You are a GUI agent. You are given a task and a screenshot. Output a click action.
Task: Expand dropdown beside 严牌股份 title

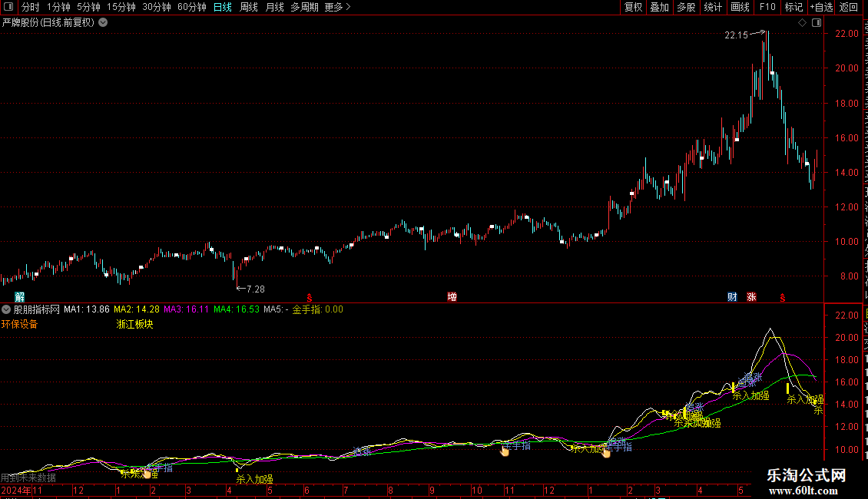[103, 23]
